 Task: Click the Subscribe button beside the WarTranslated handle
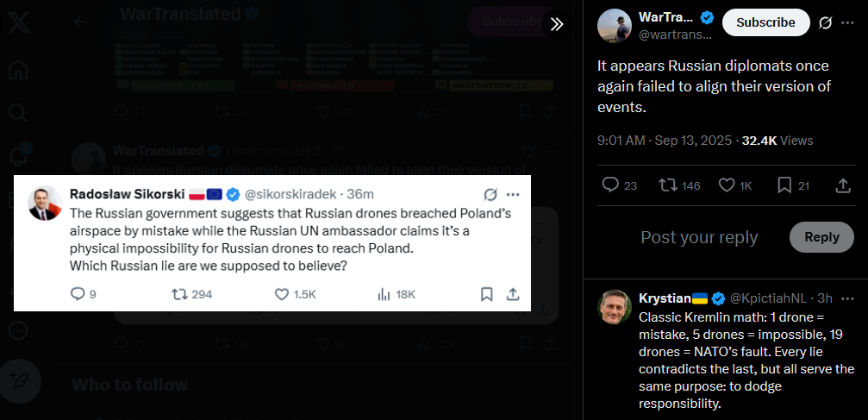(x=765, y=22)
